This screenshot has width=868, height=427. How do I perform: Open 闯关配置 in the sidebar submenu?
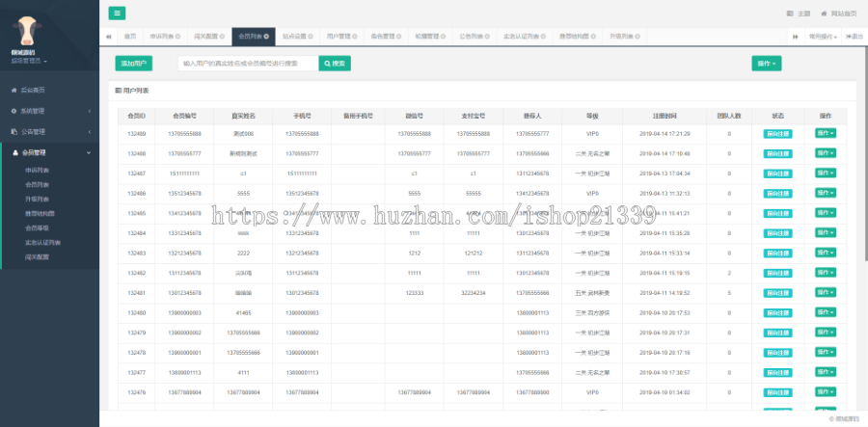pyautogui.click(x=37, y=256)
